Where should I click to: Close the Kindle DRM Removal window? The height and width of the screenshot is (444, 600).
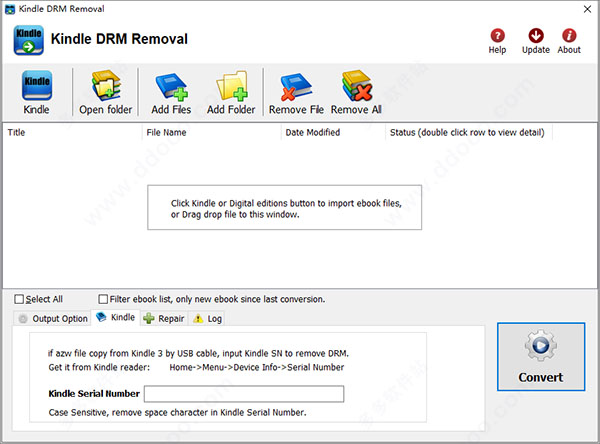[x=587, y=9]
